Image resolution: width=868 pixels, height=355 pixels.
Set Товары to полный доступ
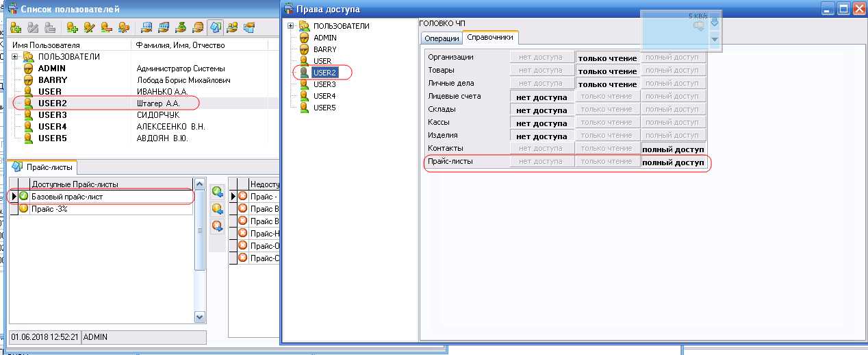672,71
